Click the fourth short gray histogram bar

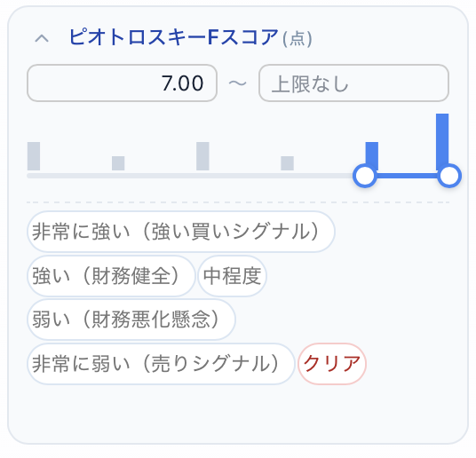click(x=287, y=163)
